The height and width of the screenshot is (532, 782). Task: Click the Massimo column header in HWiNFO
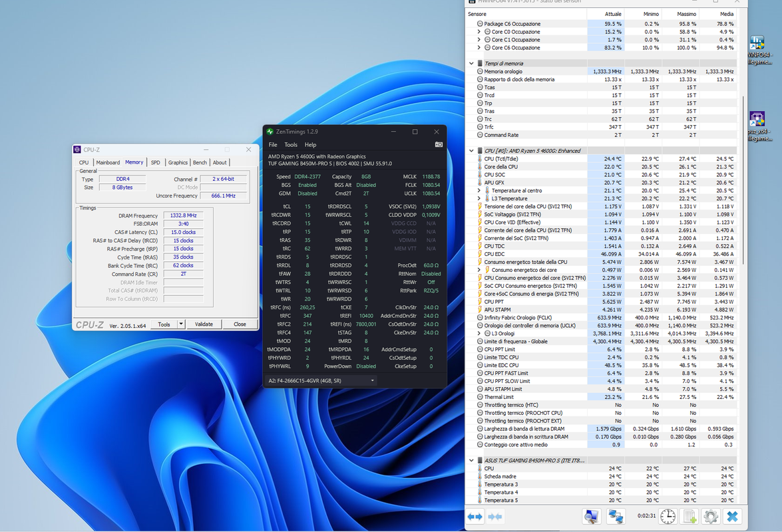(x=681, y=14)
